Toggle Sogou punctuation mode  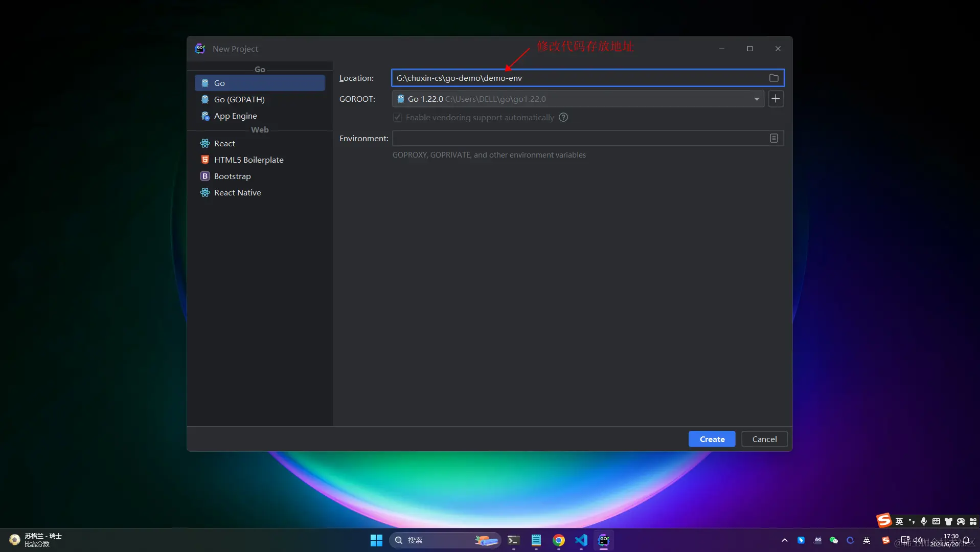[911, 521]
